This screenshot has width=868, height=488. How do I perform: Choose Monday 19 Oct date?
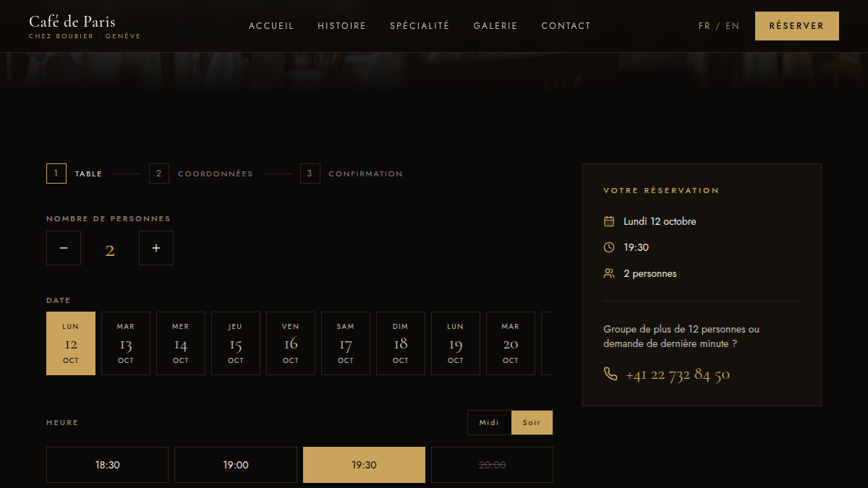[456, 343]
